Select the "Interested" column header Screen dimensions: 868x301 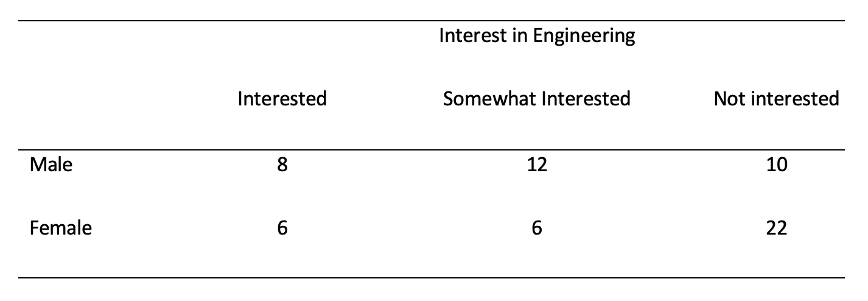pos(282,98)
